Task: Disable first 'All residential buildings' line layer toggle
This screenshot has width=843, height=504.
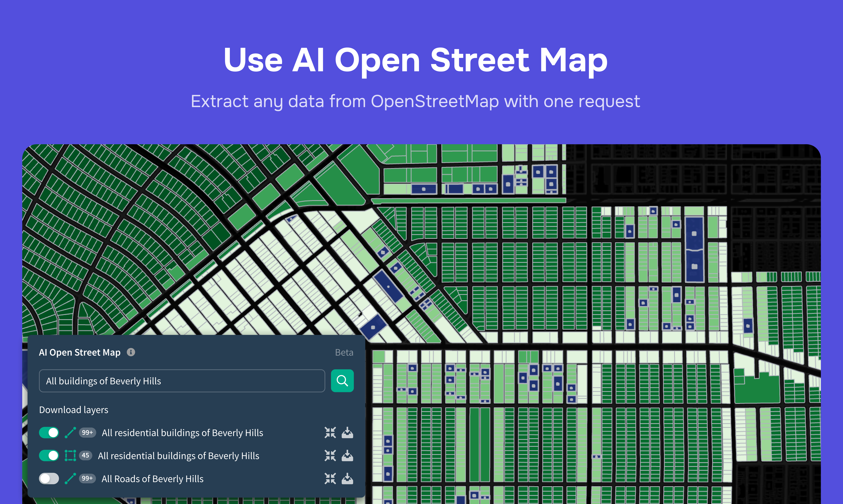Action: [49, 433]
